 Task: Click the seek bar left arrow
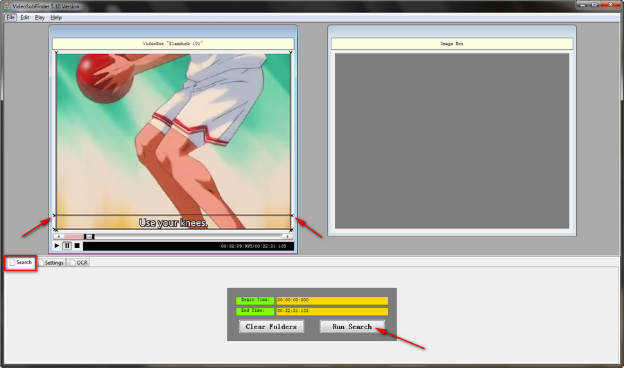click(58, 236)
